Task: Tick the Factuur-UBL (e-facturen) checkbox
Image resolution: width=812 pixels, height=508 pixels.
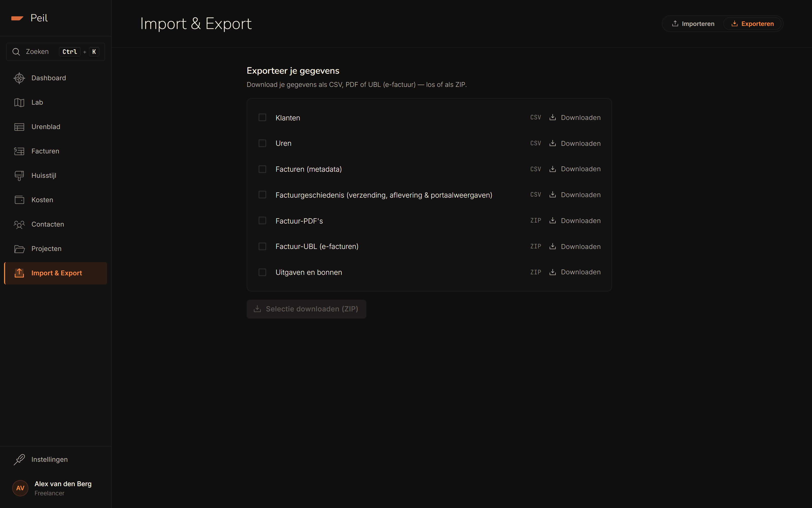Action: point(262,246)
